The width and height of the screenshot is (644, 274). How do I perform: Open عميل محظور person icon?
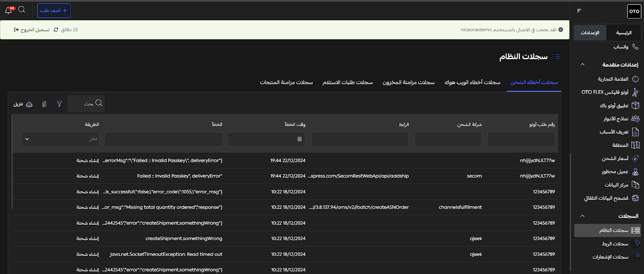point(636,172)
